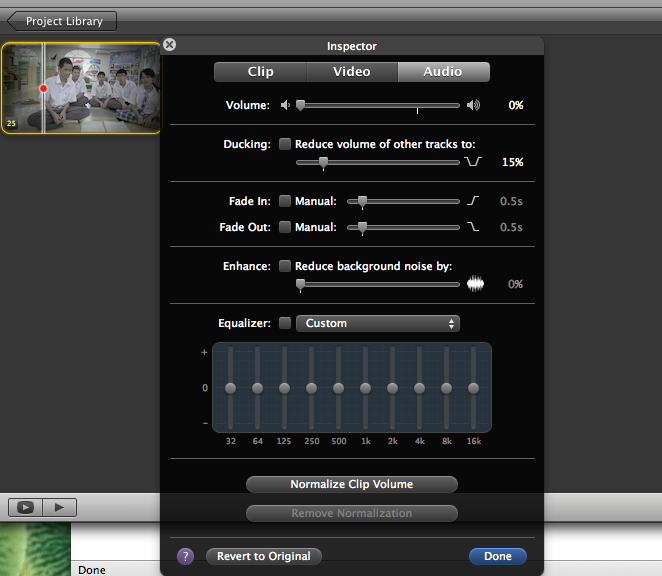662x576 pixels.
Task: Switch to the Clip tab
Action: point(260,72)
